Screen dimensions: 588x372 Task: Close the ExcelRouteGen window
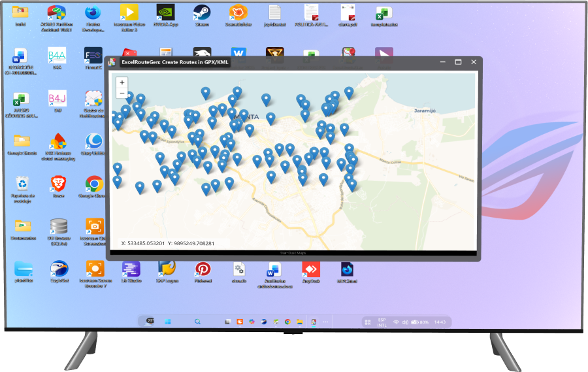[x=474, y=62]
